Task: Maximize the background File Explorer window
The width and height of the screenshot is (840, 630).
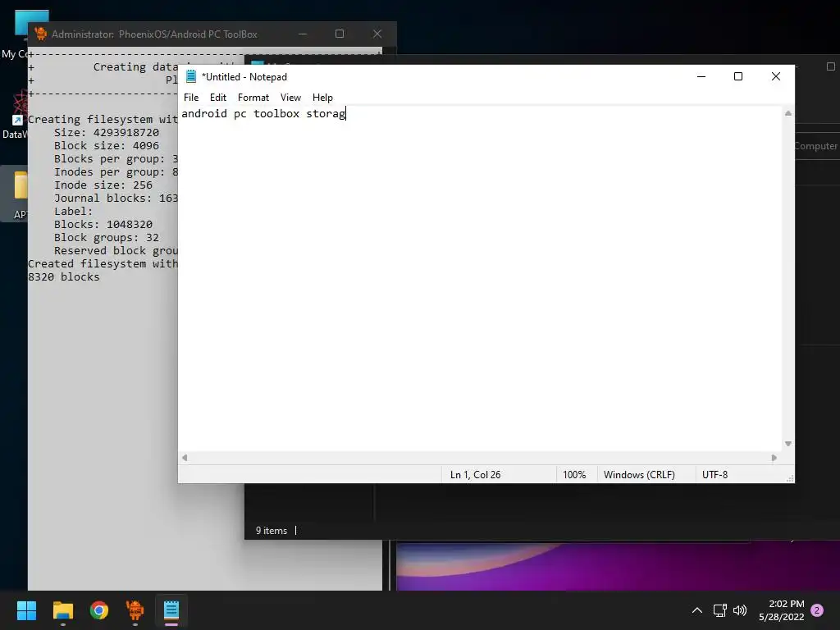Action: pyautogui.click(x=831, y=66)
